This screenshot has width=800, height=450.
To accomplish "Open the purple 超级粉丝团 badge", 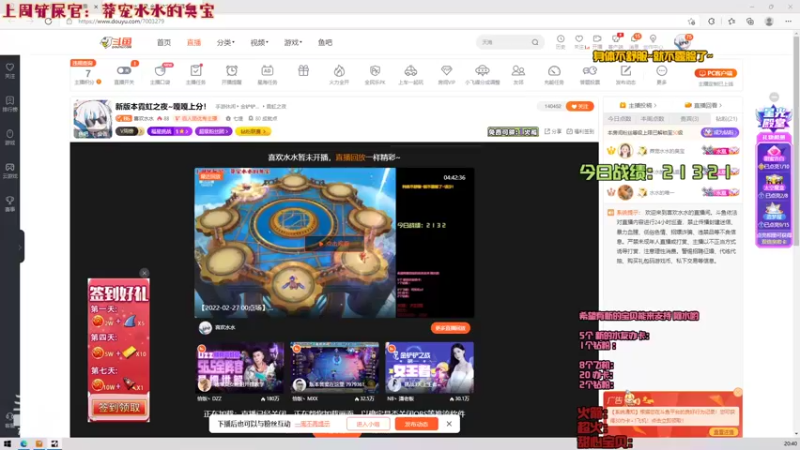I will click(x=213, y=132).
